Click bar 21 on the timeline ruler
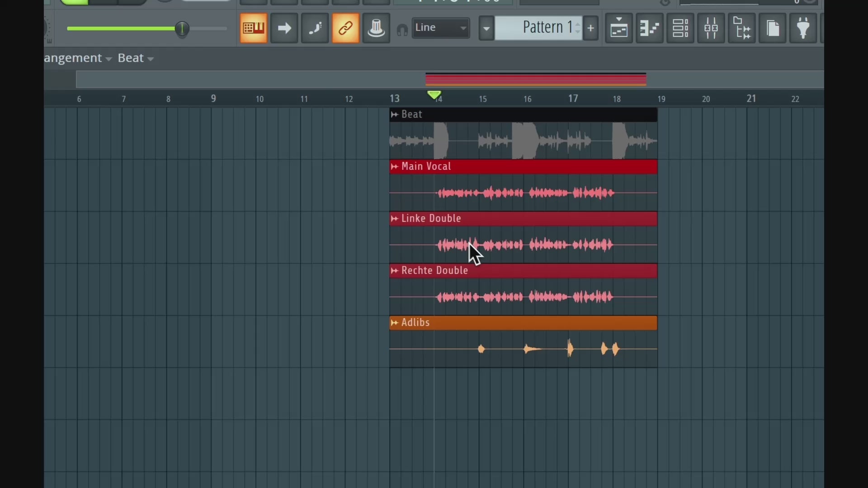Viewport: 868px width, 488px height. (751, 99)
